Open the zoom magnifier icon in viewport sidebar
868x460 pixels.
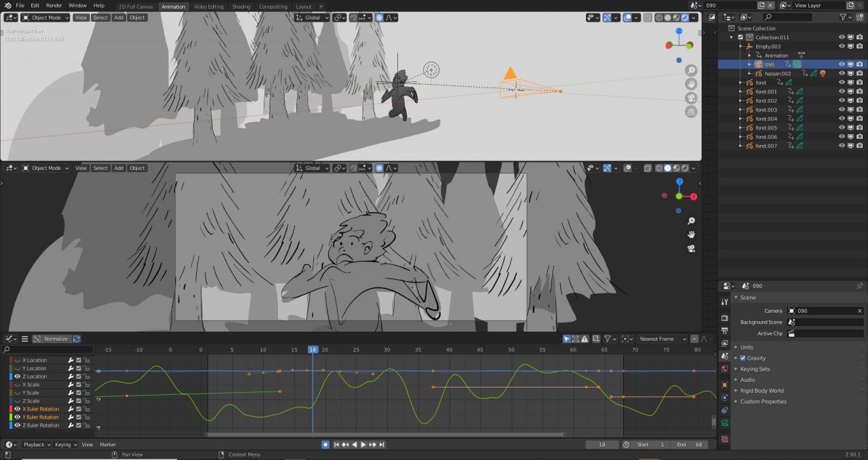click(691, 70)
